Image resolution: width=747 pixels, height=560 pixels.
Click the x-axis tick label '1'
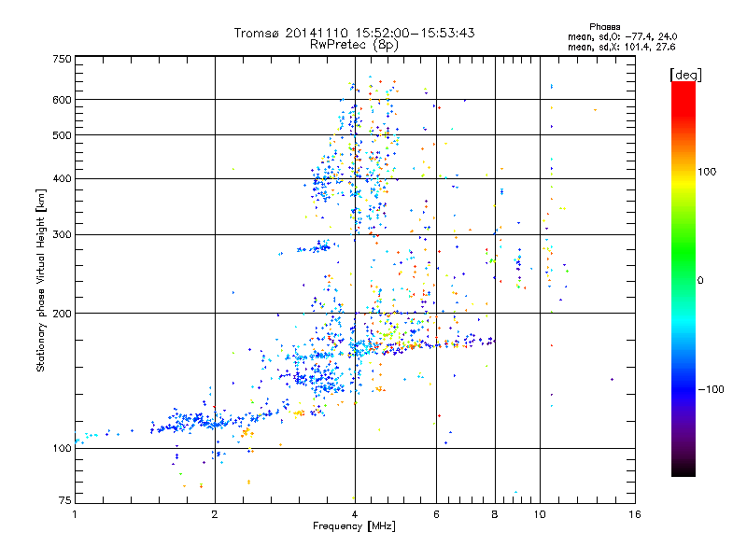click(x=75, y=514)
